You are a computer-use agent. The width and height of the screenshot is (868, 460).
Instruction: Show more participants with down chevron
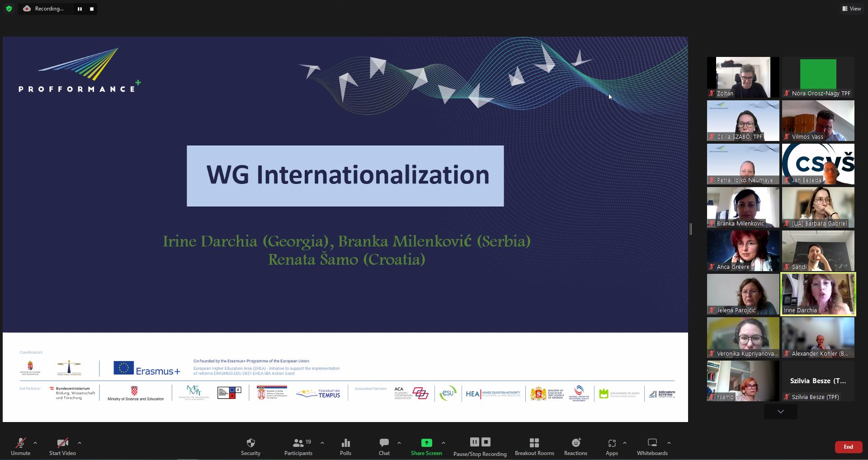click(780, 412)
